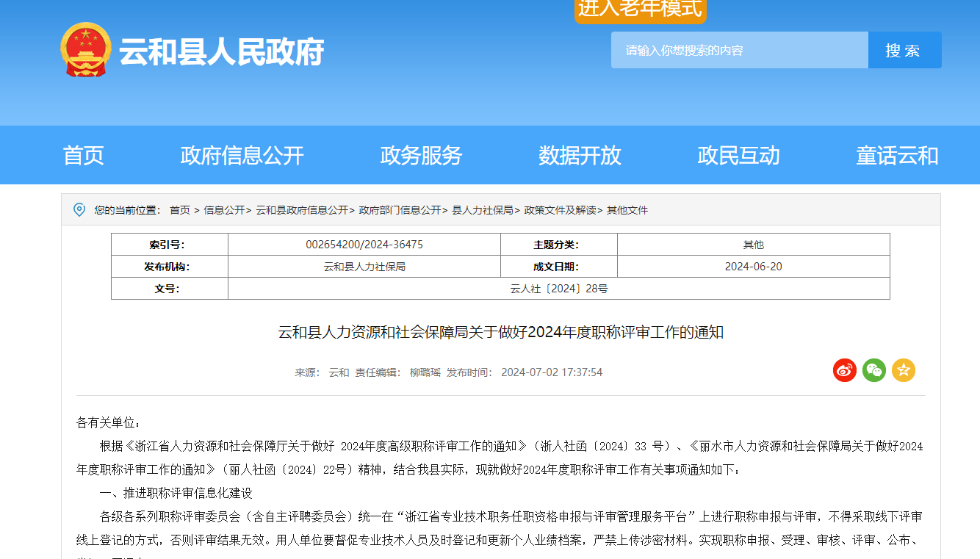Share article via WeChat icon
Image resolution: width=980 pixels, height=559 pixels.
tap(873, 370)
